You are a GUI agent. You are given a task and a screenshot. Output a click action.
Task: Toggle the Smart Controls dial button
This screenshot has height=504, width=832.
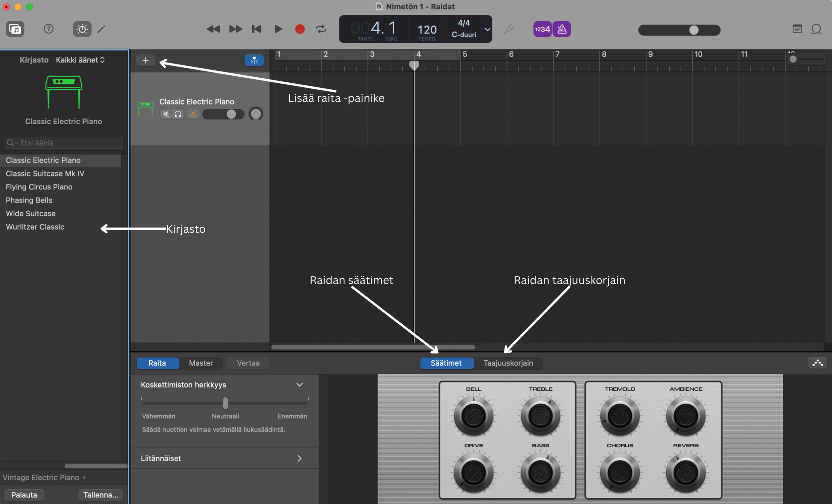tap(82, 29)
